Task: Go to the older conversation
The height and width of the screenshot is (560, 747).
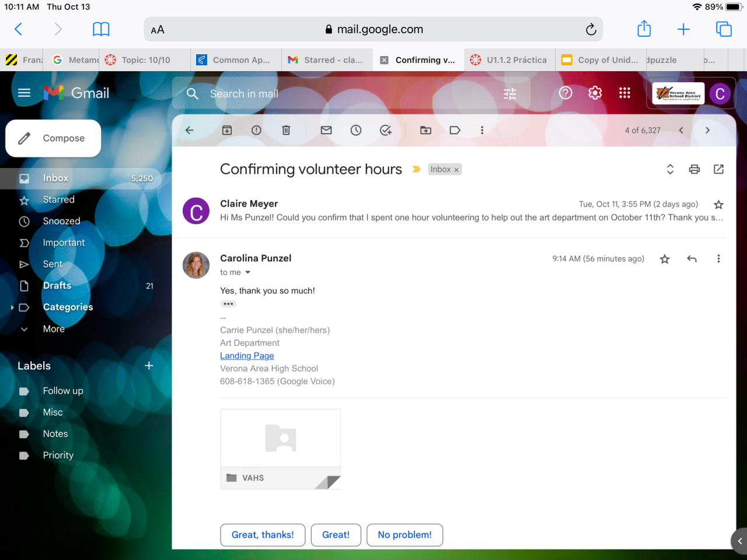Action: (x=707, y=130)
